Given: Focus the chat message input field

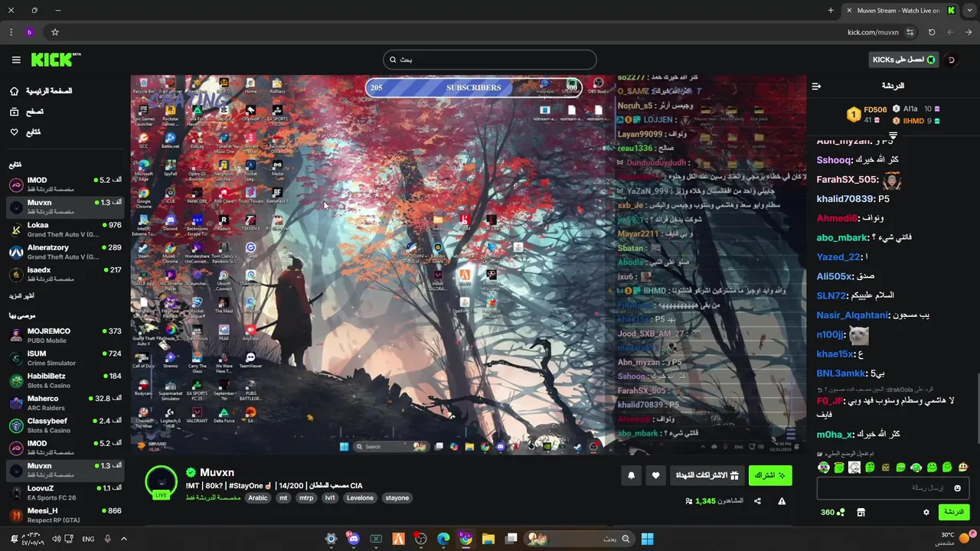Looking at the screenshot, I should point(893,488).
